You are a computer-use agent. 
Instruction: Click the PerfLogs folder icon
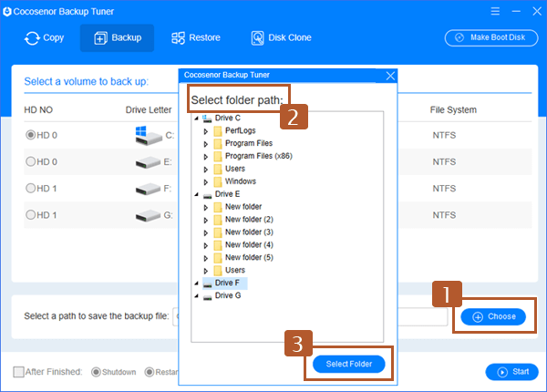[x=218, y=131]
